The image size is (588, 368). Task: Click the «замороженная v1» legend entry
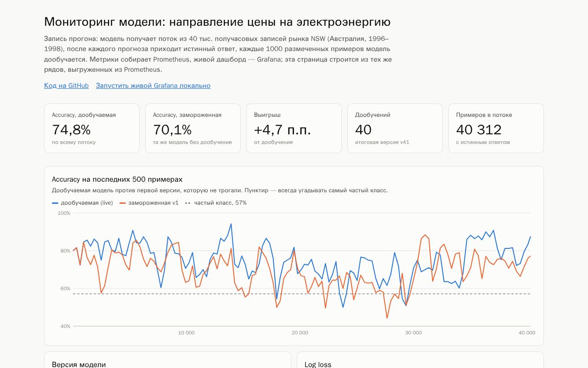click(149, 203)
